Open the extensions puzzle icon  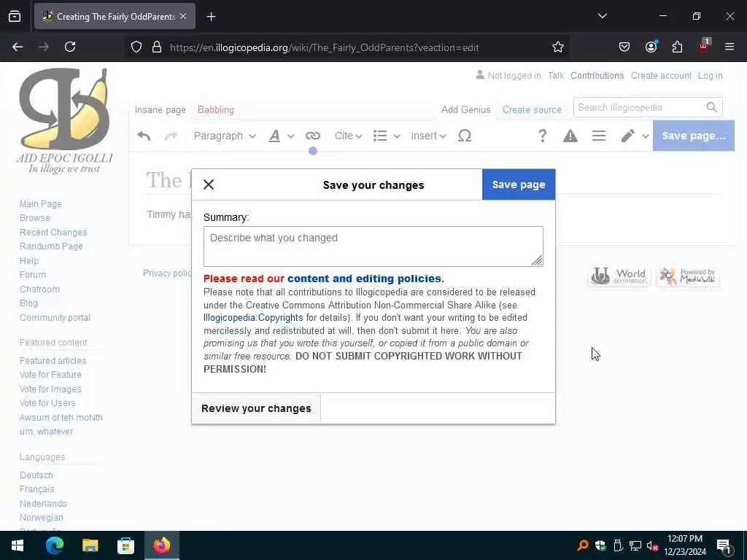point(677,47)
